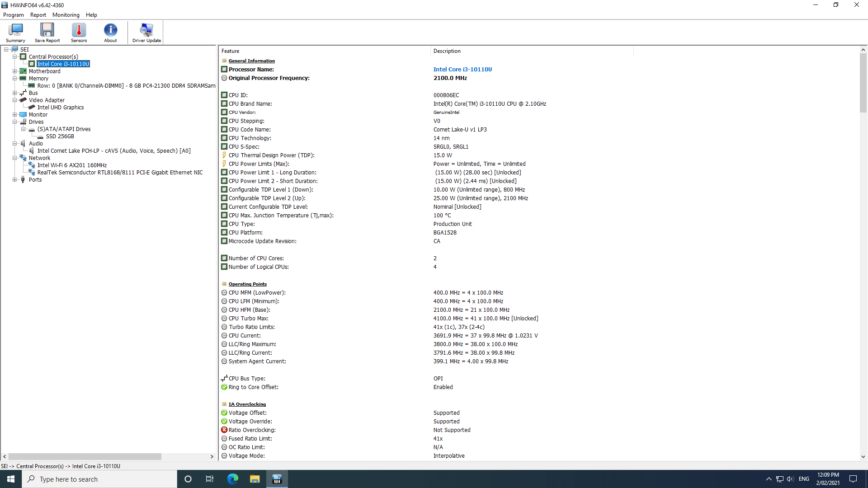Open the Summary toolbar button
The height and width of the screenshot is (488, 868).
15,33
